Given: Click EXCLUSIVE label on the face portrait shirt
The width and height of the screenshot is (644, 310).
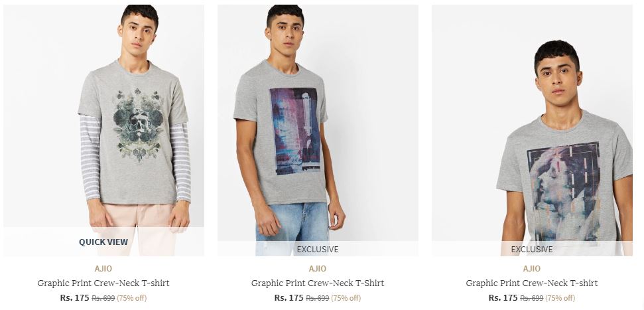Looking at the screenshot, I should 531,249.
